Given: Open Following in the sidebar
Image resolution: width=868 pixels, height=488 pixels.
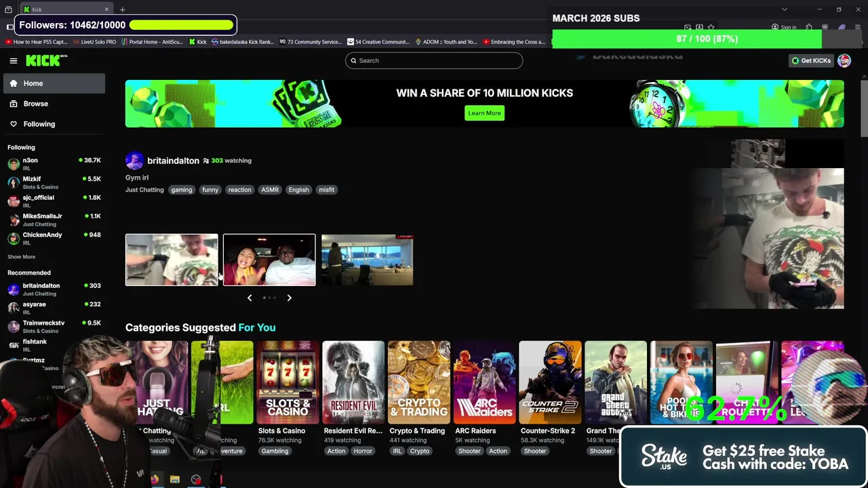Looking at the screenshot, I should point(54,124).
